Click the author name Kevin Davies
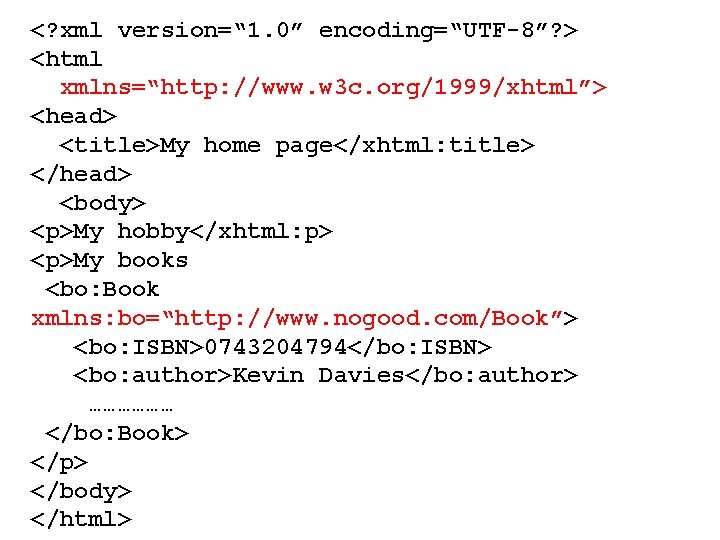 [318, 376]
